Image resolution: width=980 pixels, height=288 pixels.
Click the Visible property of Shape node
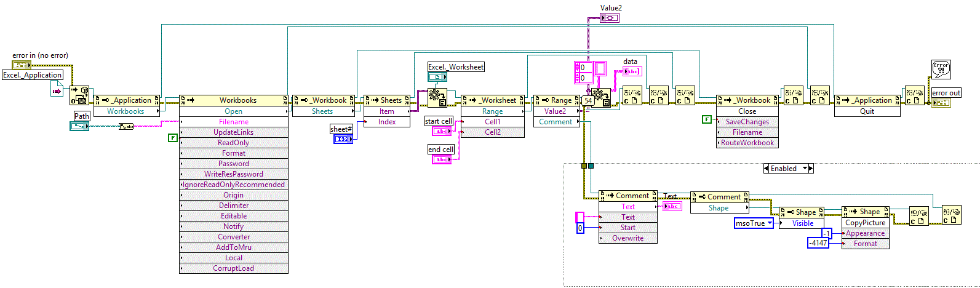tap(802, 223)
